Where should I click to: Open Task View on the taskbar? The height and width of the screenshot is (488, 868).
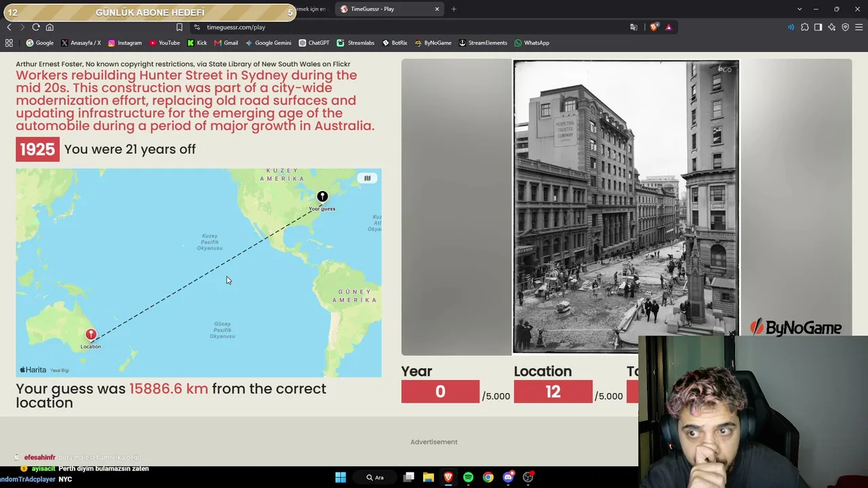click(409, 477)
